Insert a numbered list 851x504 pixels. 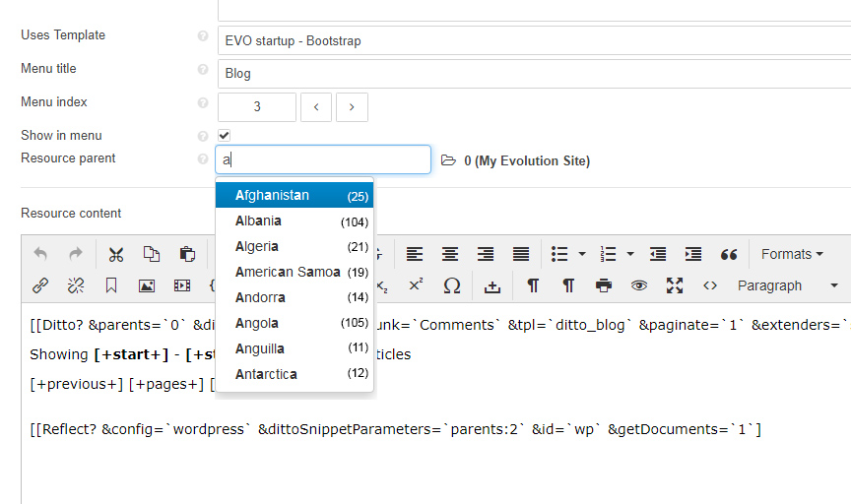click(608, 254)
